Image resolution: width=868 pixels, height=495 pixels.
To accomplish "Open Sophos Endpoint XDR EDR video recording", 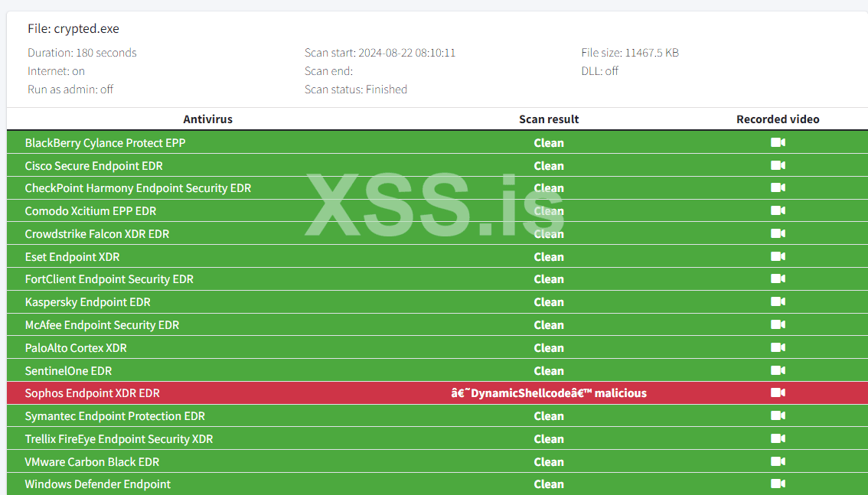I will 778,392.
